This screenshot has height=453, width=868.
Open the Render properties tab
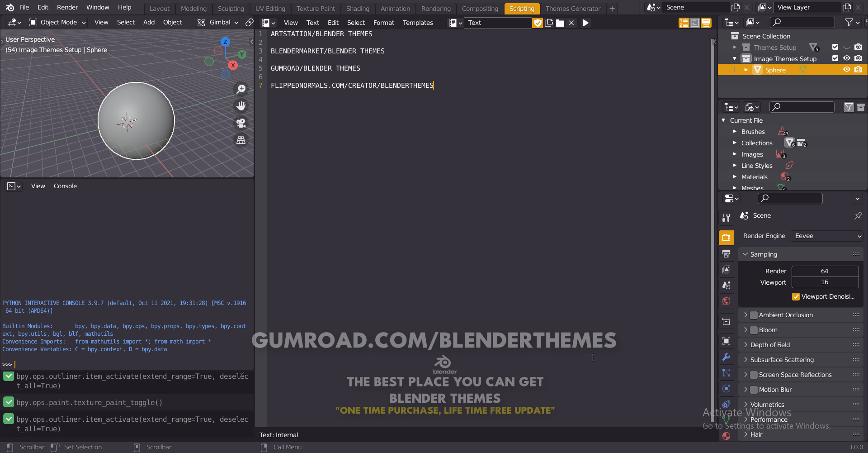coord(726,238)
